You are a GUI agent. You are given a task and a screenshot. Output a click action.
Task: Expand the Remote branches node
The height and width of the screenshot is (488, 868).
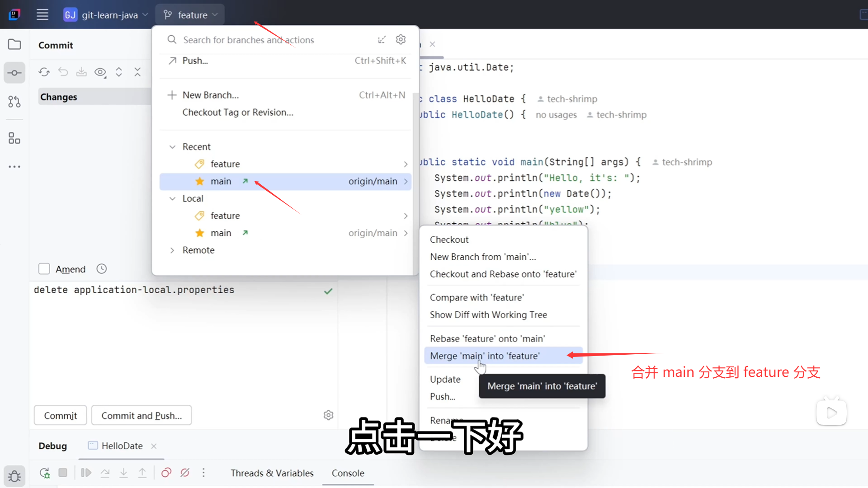[172, 250]
